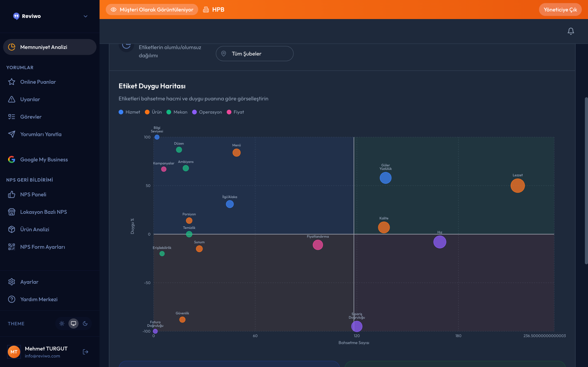Image resolution: width=588 pixels, height=367 pixels.
Task: Click the Yorumları Yanıtla paper plane icon
Action: (x=12, y=134)
